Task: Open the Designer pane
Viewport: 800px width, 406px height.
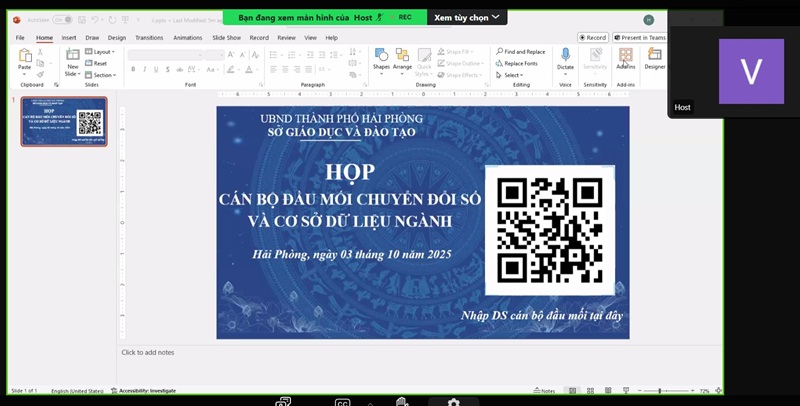Action: (655, 58)
